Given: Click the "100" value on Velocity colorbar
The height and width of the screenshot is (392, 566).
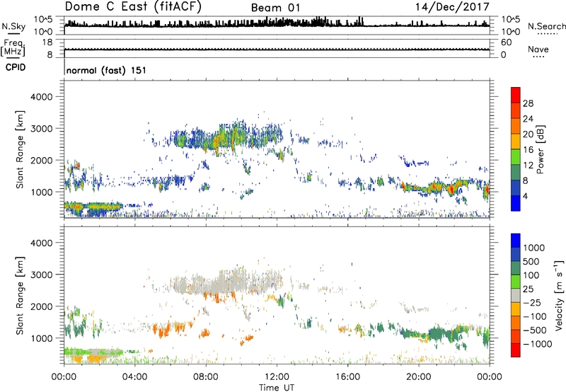Looking at the screenshot, I should [x=531, y=275].
